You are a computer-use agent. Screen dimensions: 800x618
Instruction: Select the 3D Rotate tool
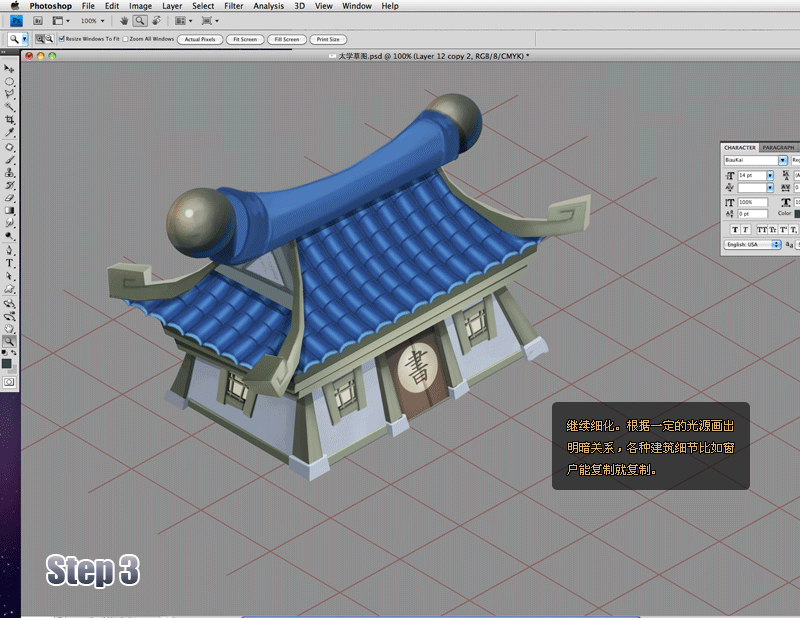coord(9,304)
